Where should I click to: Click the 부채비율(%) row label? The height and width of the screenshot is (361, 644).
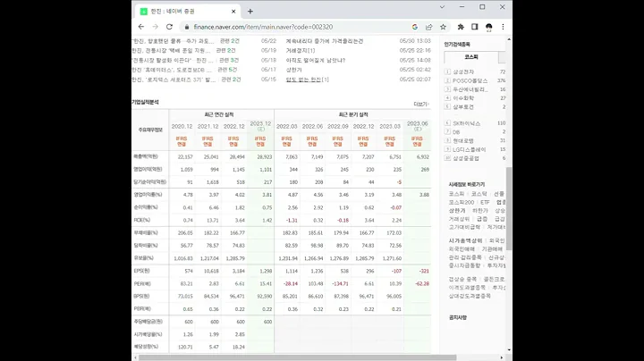pos(146,233)
